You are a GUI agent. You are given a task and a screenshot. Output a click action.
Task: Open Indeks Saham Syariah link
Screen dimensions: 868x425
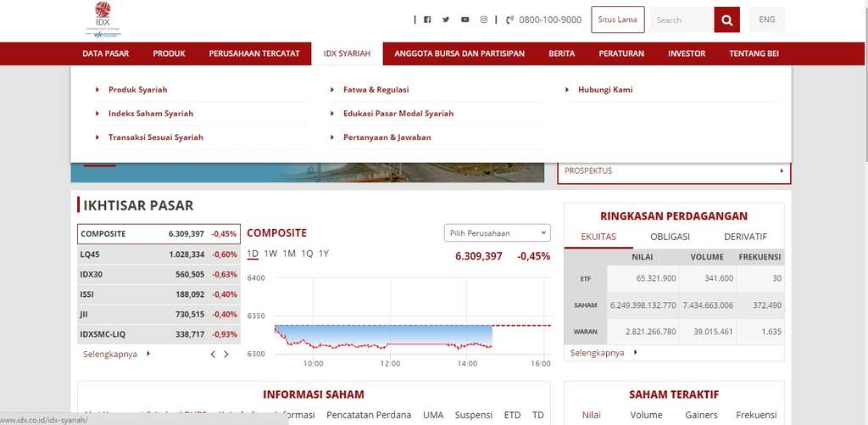151,113
